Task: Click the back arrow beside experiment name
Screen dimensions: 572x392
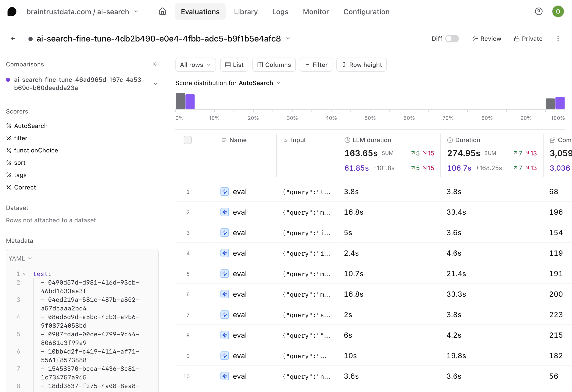Action: click(x=13, y=39)
